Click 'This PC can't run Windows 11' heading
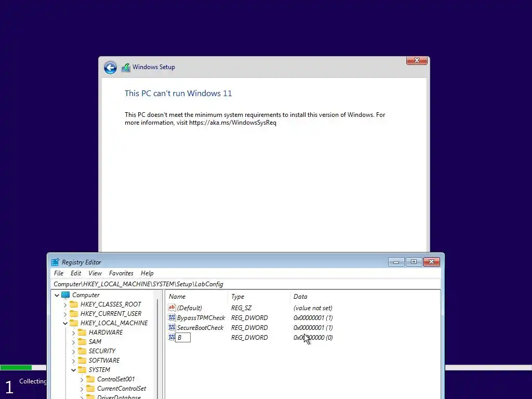This screenshot has height=399, width=532. [x=178, y=94]
